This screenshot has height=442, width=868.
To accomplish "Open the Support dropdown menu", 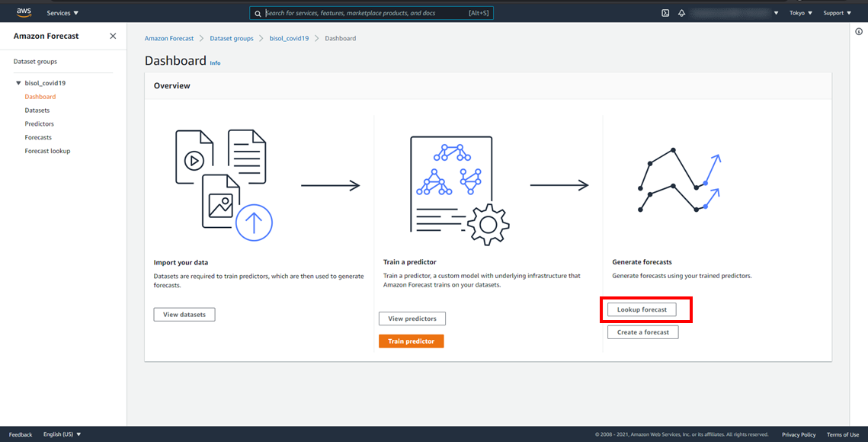I will point(837,13).
